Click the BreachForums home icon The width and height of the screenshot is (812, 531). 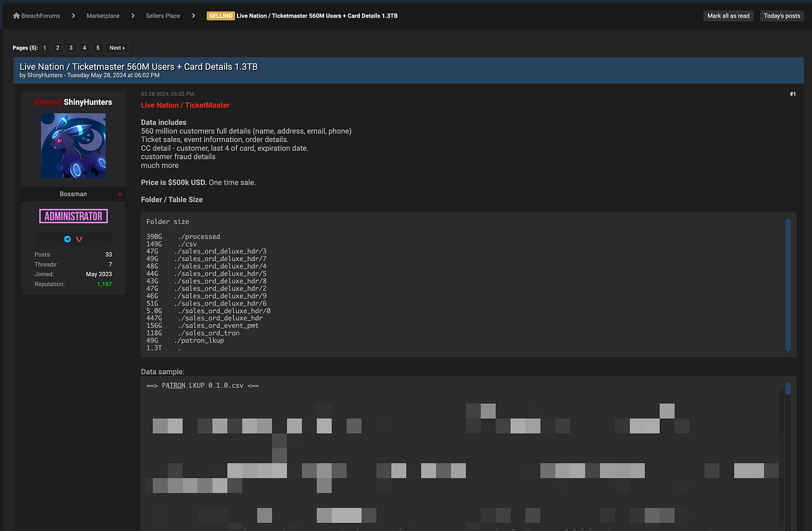pyautogui.click(x=17, y=16)
